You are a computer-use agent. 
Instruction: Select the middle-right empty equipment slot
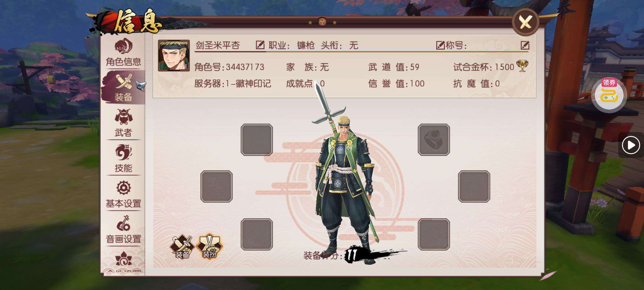click(474, 186)
